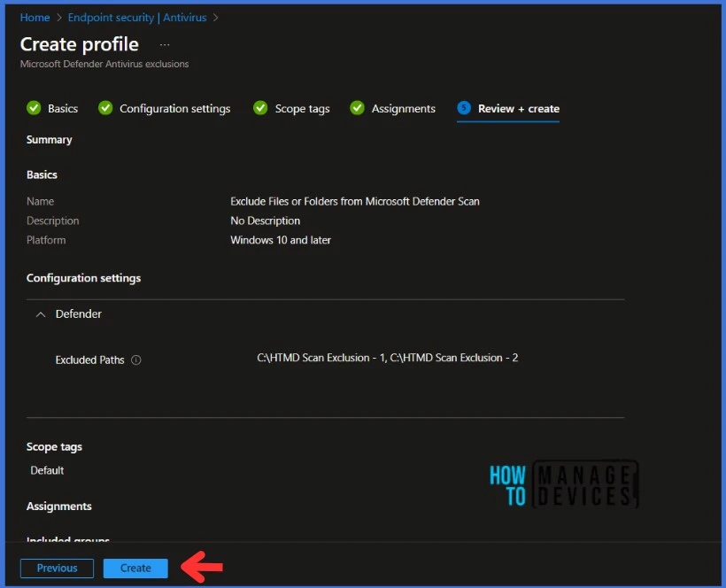The image size is (726, 588).
Task: Click the Basics section heading under Summary
Action: click(x=42, y=175)
